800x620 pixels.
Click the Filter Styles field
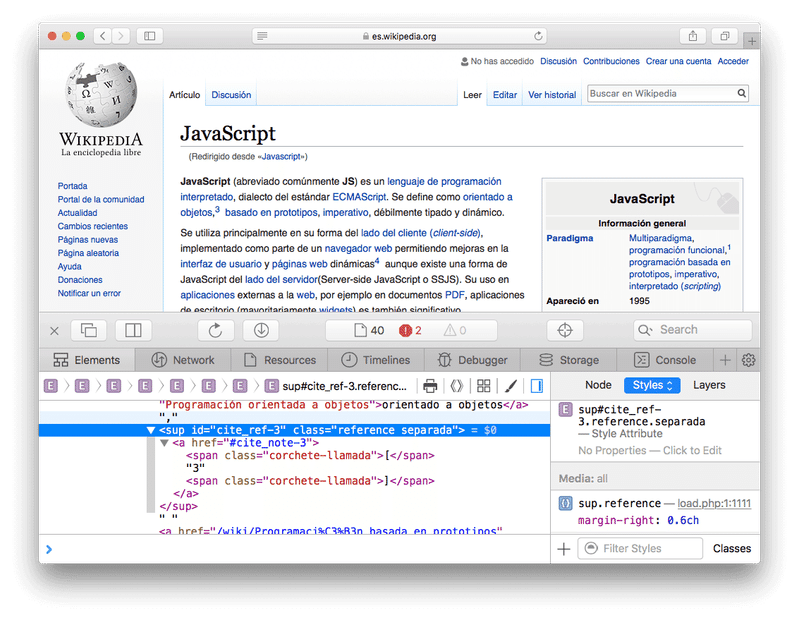coord(640,549)
